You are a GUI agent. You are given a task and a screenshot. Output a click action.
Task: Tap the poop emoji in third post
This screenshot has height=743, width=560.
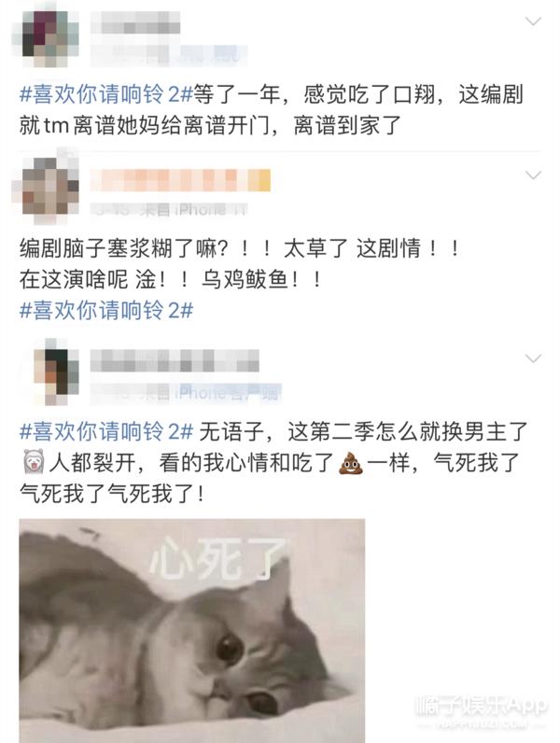pyautogui.click(x=351, y=462)
